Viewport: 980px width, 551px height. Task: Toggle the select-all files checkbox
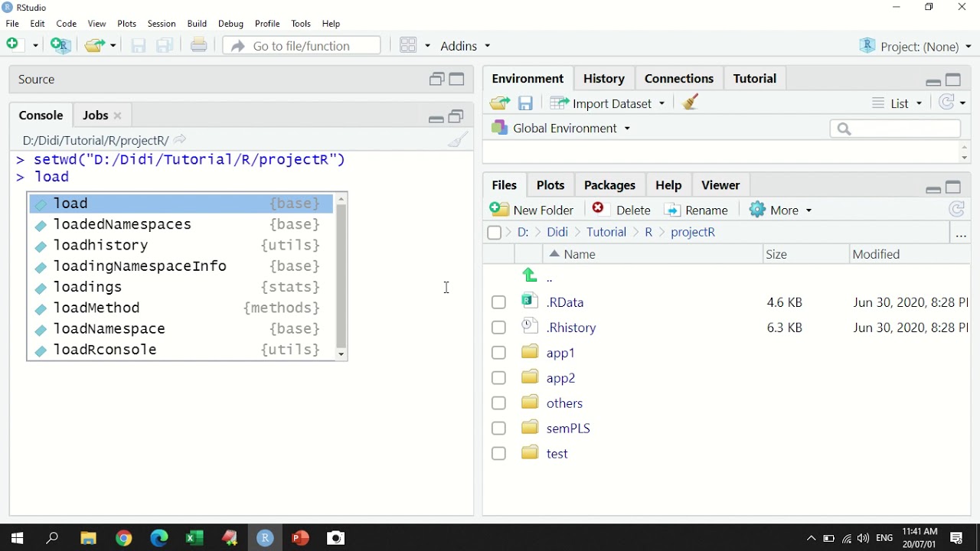coord(494,233)
